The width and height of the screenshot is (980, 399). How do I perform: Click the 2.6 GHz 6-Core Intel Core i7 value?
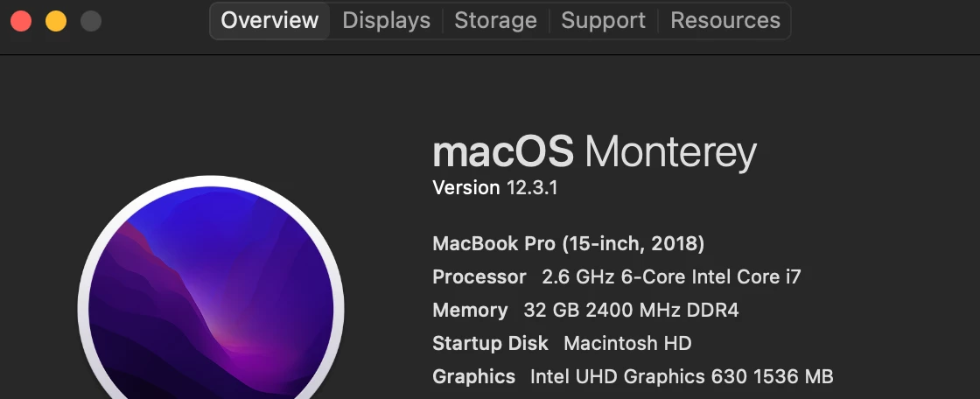pyautogui.click(x=671, y=277)
